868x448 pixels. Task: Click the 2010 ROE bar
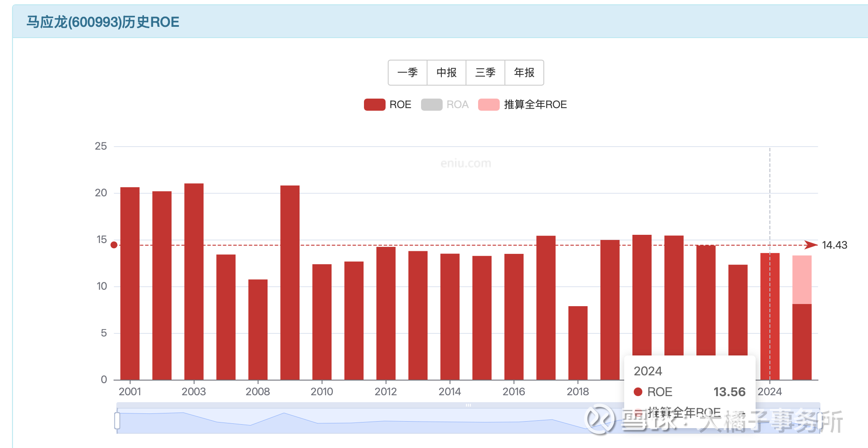pos(322,322)
